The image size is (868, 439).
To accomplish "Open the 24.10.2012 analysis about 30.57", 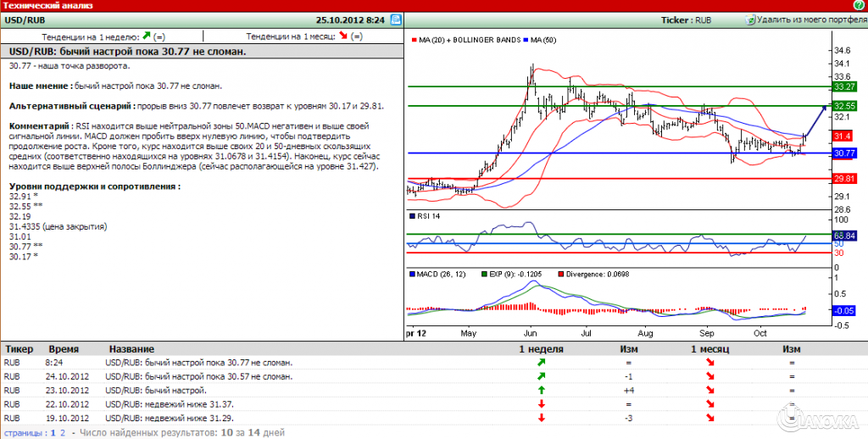I will coord(199,376).
